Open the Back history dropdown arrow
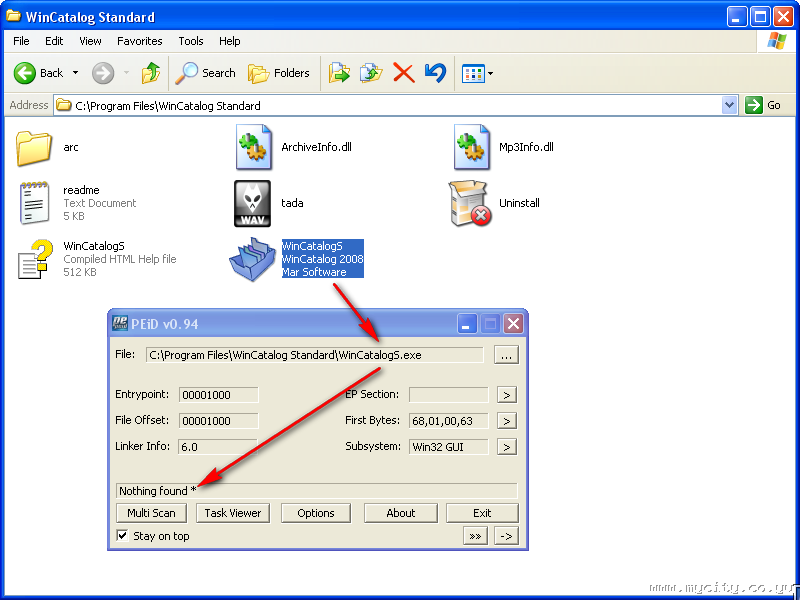 click(76, 73)
